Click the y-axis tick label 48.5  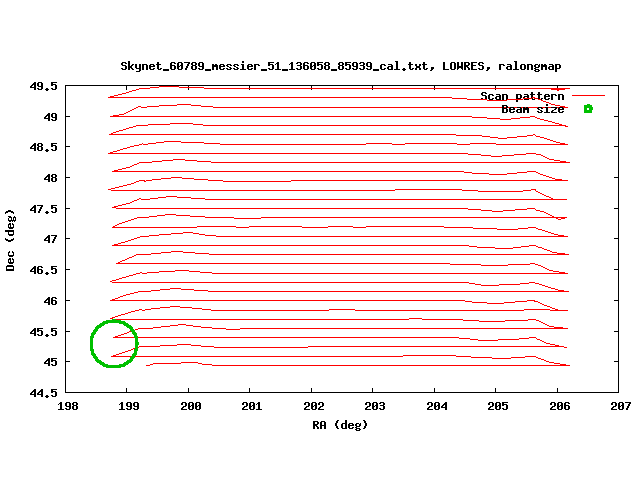(44, 147)
